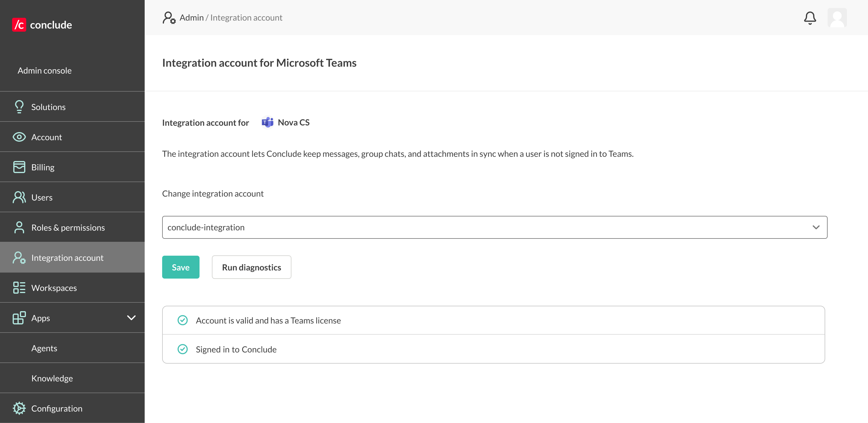Open the user profile avatar
Viewport: 868px width, 423px height.
837,17
